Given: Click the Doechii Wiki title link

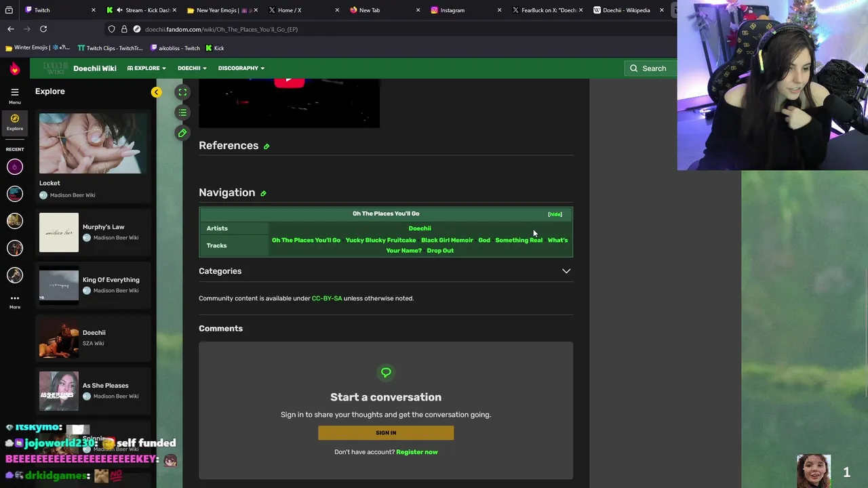Looking at the screenshot, I should (95, 68).
